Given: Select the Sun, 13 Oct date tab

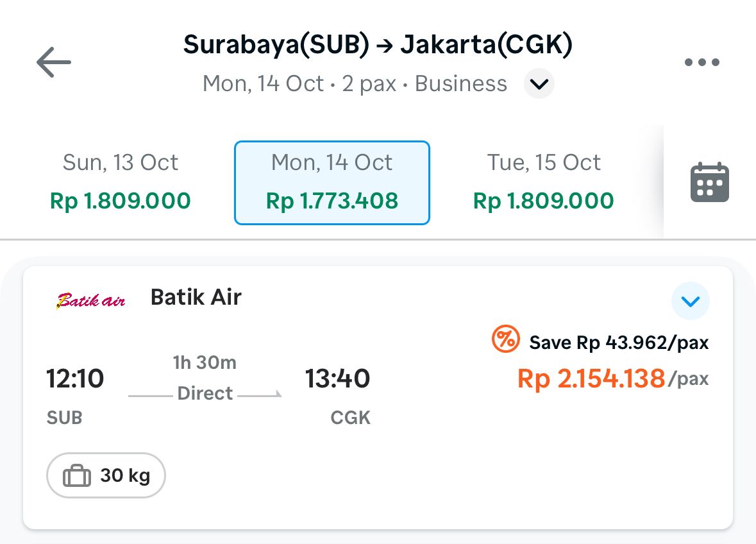Looking at the screenshot, I should click(121, 182).
